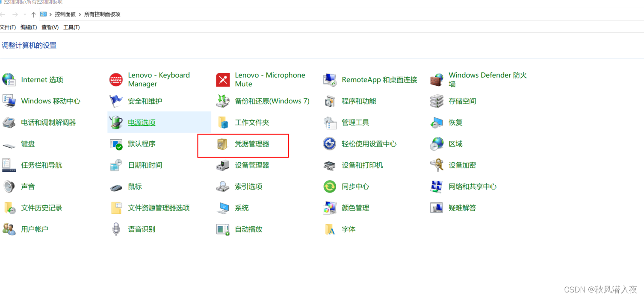Open 电话和调制解调器 icon
Viewport: 644px width, 298px height.
pos(9,122)
